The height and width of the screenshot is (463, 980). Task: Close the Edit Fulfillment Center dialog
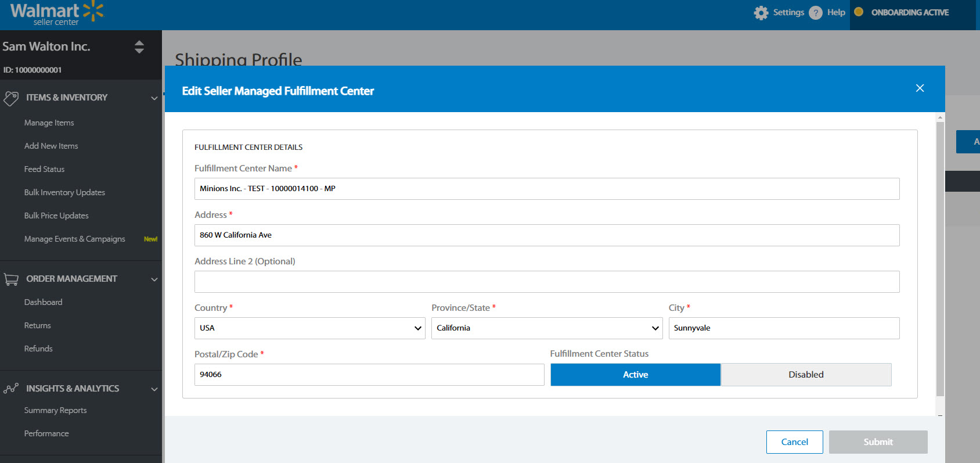pyautogui.click(x=920, y=88)
